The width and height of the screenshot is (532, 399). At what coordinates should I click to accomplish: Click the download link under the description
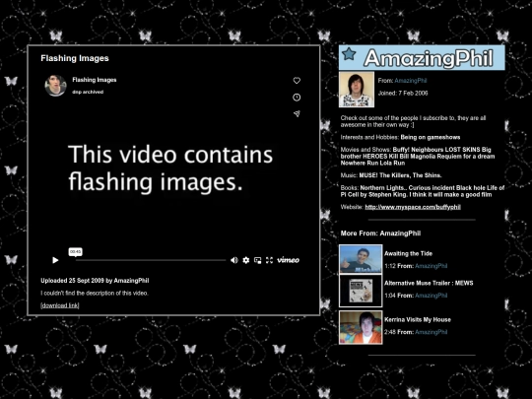pyautogui.click(x=60, y=305)
